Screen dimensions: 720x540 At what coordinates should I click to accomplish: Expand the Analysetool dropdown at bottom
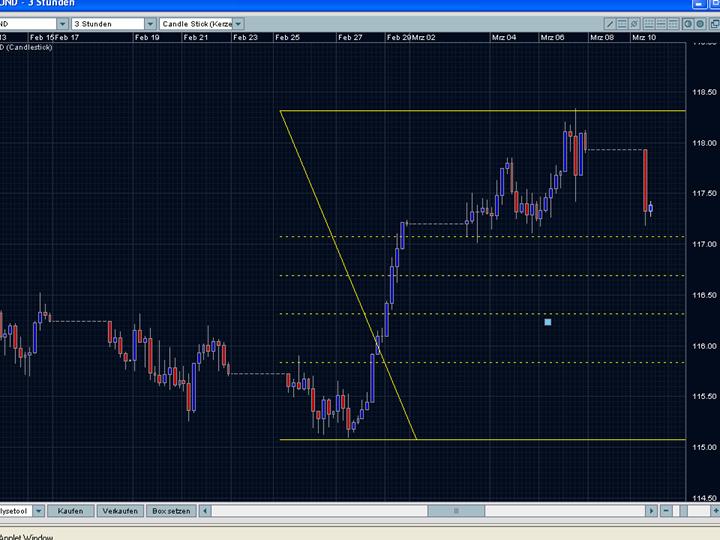38,511
